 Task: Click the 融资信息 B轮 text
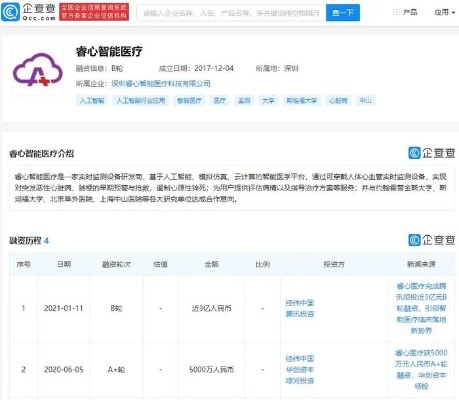(99, 68)
